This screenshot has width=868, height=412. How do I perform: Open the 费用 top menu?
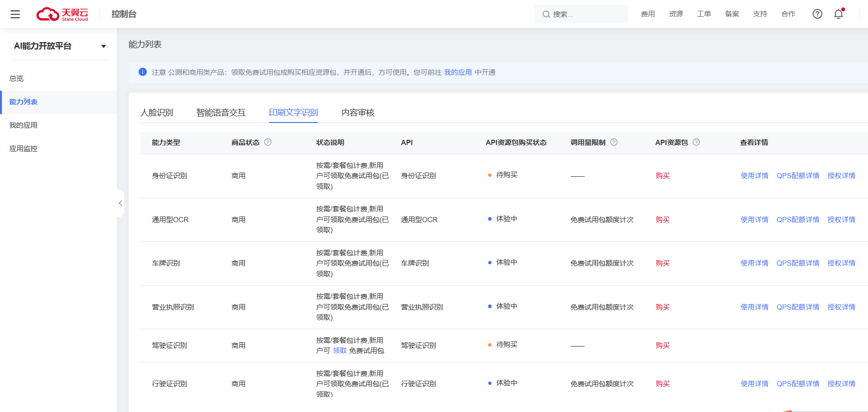(648, 14)
